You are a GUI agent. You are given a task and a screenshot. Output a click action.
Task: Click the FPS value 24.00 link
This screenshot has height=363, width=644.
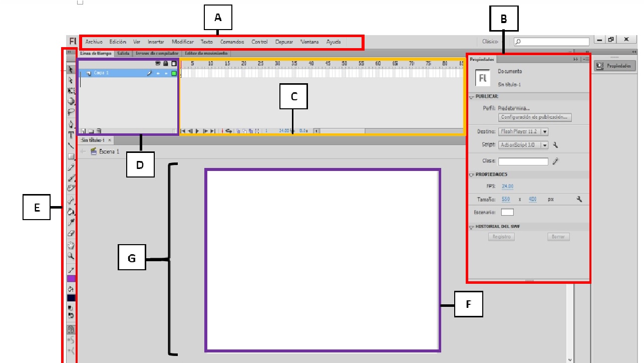pyautogui.click(x=507, y=185)
